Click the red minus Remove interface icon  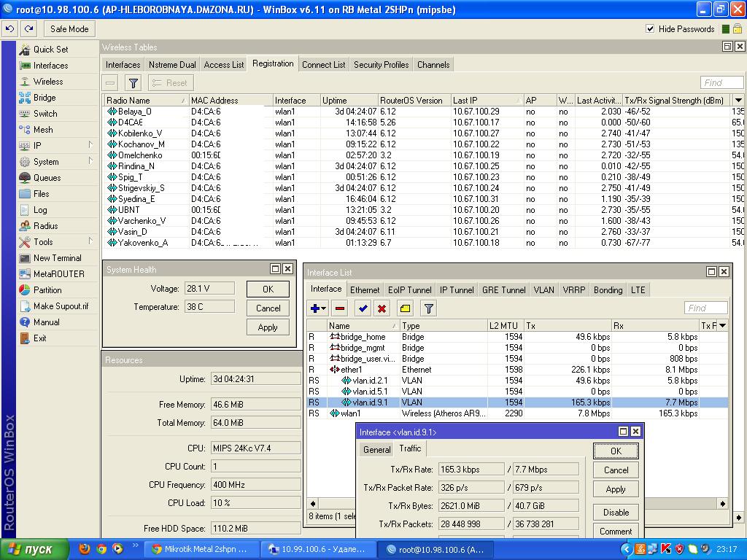click(340, 308)
